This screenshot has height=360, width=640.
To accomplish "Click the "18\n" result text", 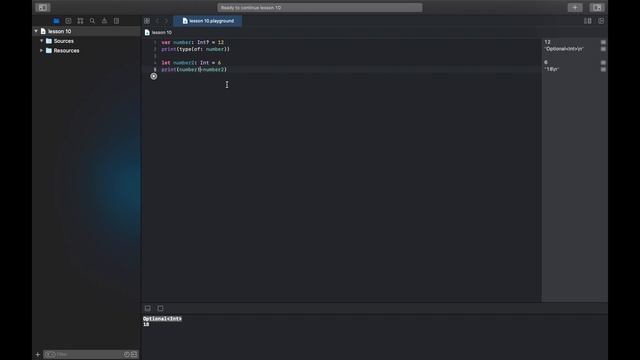I will tap(552, 69).
